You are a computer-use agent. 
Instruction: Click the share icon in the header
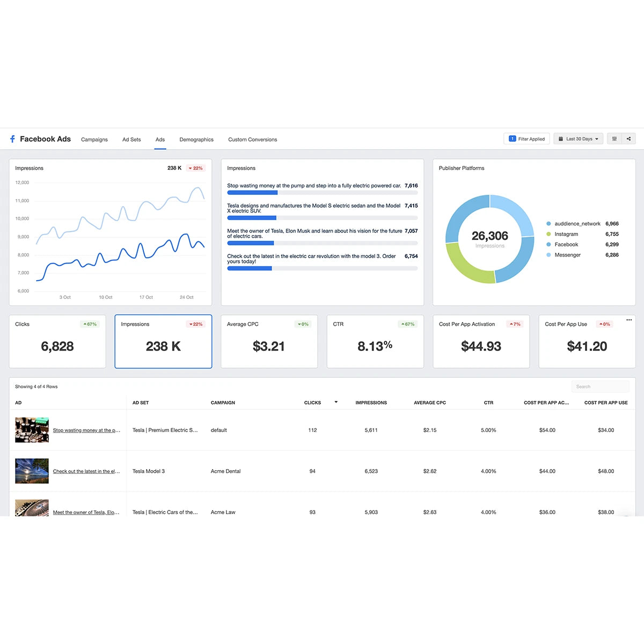(x=629, y=139)
